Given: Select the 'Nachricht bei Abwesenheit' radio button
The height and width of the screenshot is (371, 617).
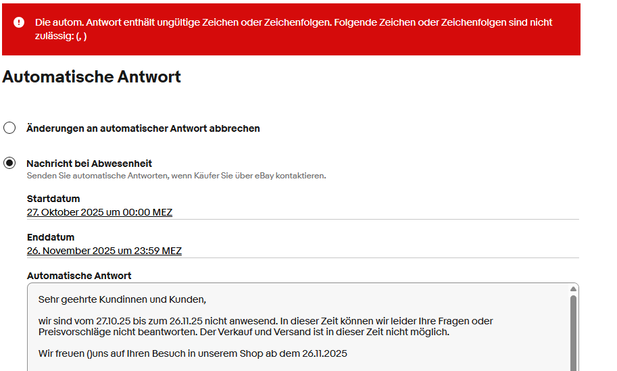Looking at the screenshot, I should [x=9, y=163].
